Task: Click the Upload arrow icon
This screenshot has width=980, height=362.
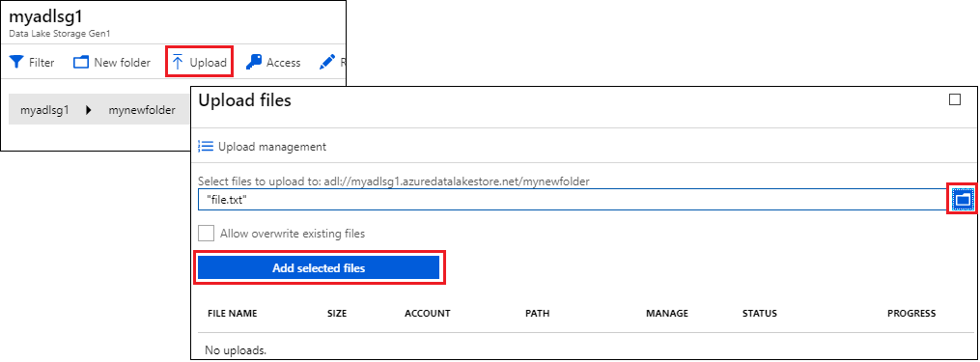Action: 178,63
